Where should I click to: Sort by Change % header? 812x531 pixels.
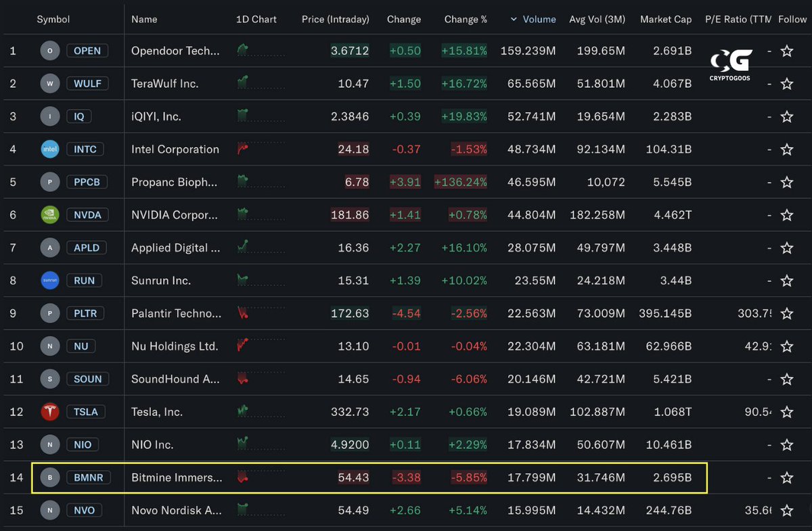466,20
